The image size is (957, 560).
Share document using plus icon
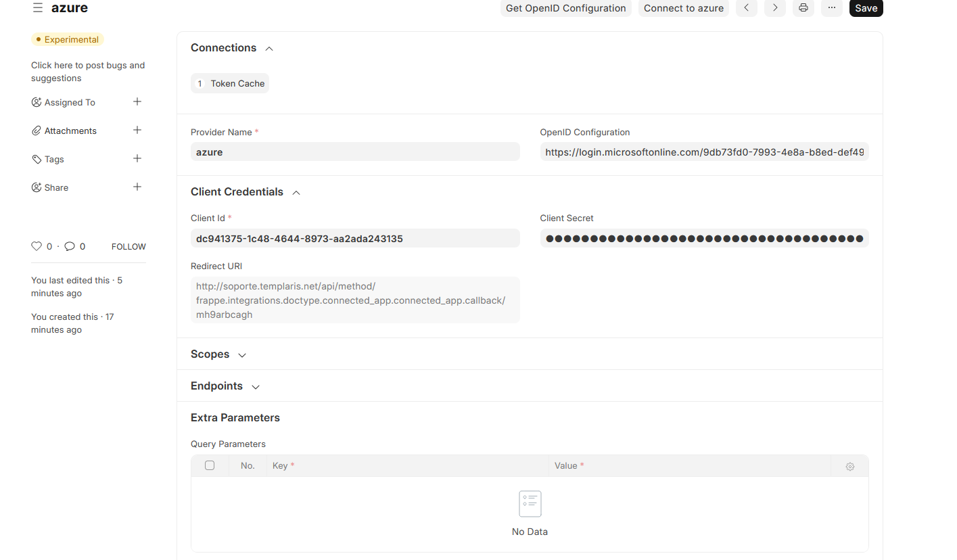[137, 187]
